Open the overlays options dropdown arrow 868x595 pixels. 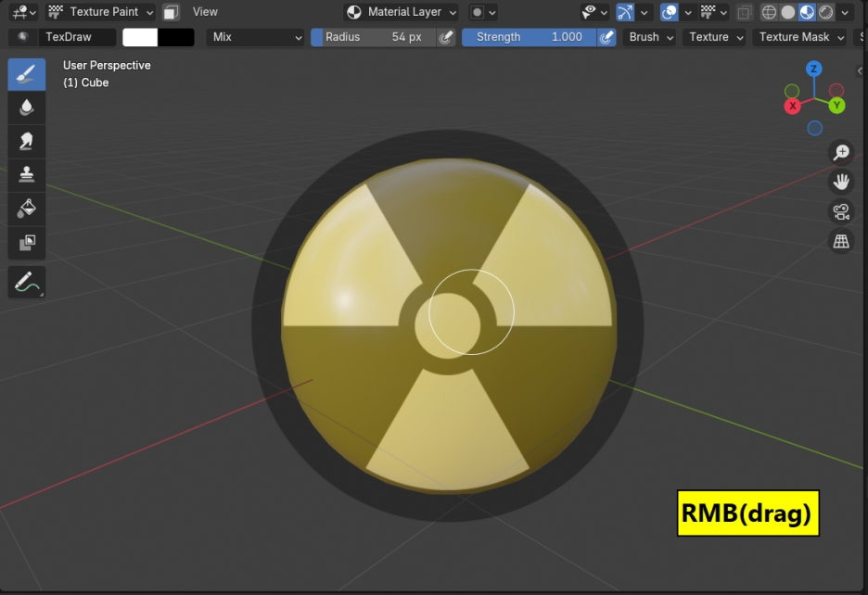(688, 12)
